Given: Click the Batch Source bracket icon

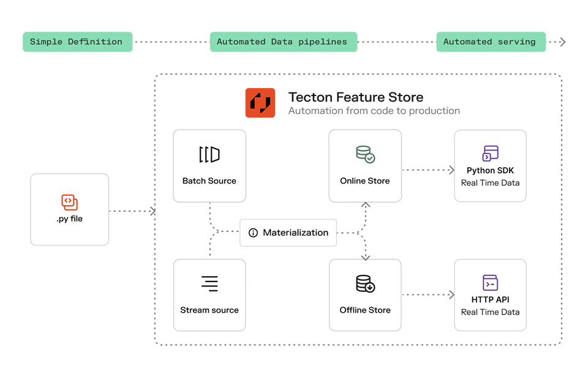Looking at the screenshot, I should coord(209,154).
